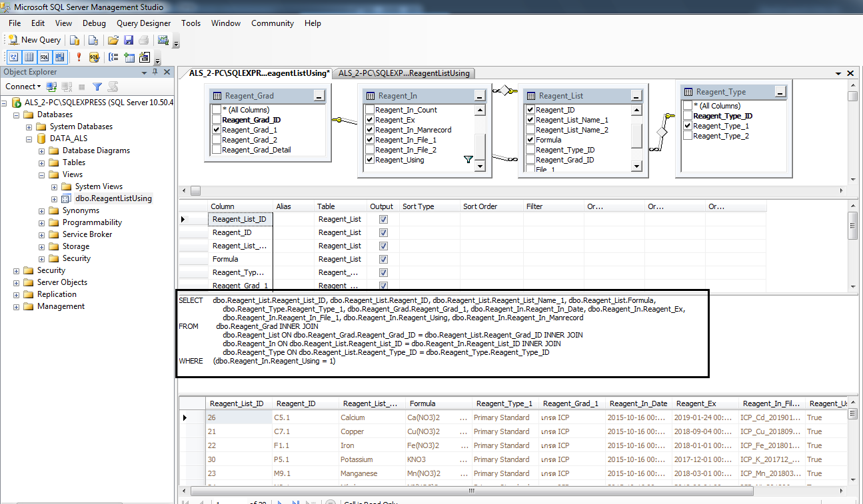Check the Reagent_Grad_2 column checkbox
This screenshot has width=863, height=504.
[216, 140]
